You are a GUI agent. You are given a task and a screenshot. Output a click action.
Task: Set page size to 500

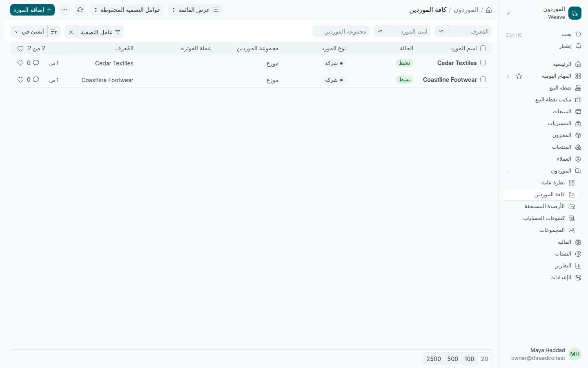tap(452, 359)
